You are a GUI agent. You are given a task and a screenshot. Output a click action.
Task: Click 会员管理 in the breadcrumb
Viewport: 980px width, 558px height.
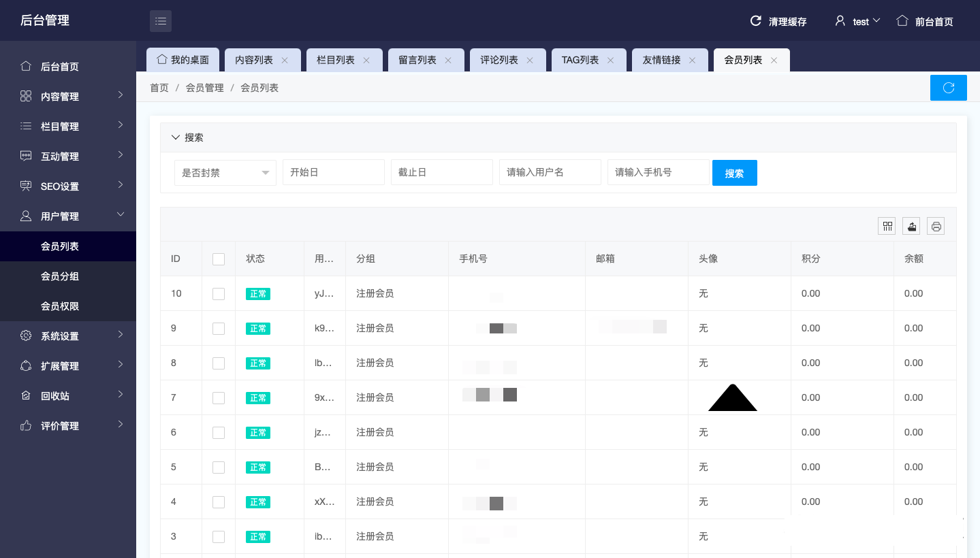tap(204, 88)
